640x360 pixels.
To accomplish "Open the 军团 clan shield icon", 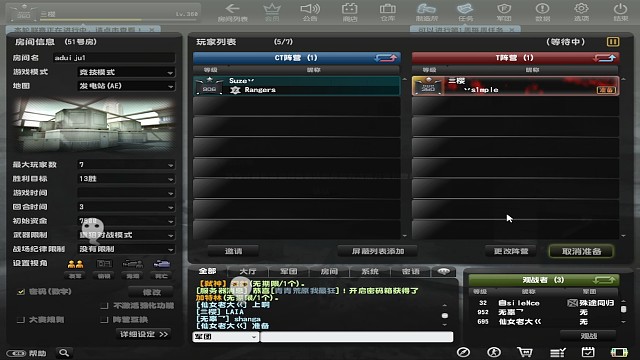I will tap(504, 12).
